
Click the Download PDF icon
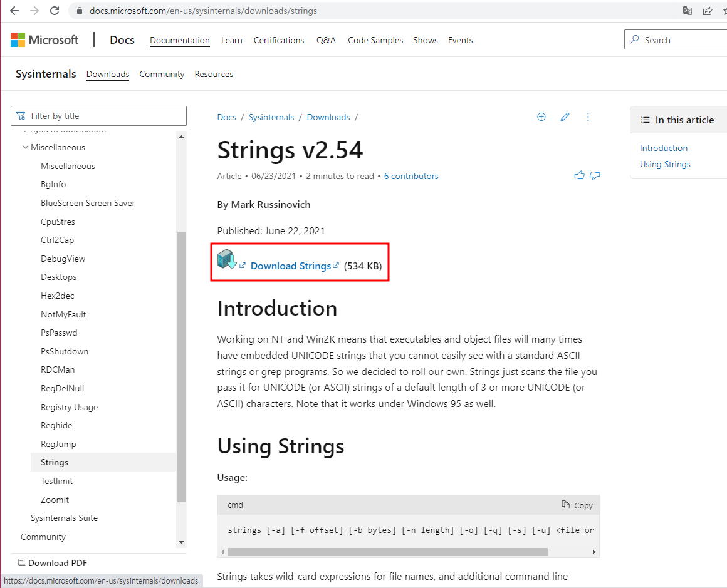click(21, 562)
